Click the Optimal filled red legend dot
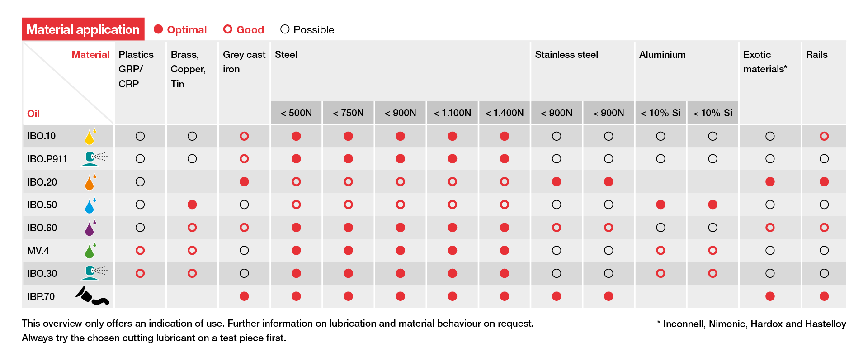 tap(158, 29)
